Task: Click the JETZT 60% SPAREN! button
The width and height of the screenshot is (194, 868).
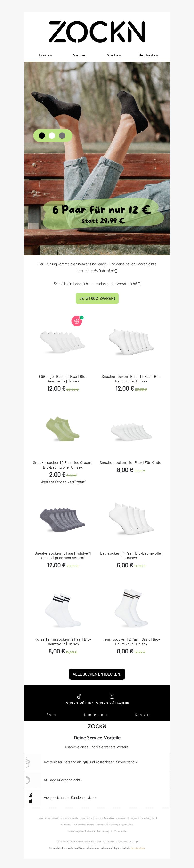Action: point(97,298)
